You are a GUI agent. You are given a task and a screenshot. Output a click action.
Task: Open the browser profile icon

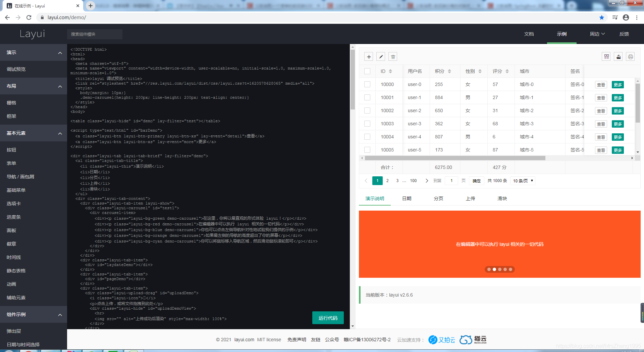[626, 17]
